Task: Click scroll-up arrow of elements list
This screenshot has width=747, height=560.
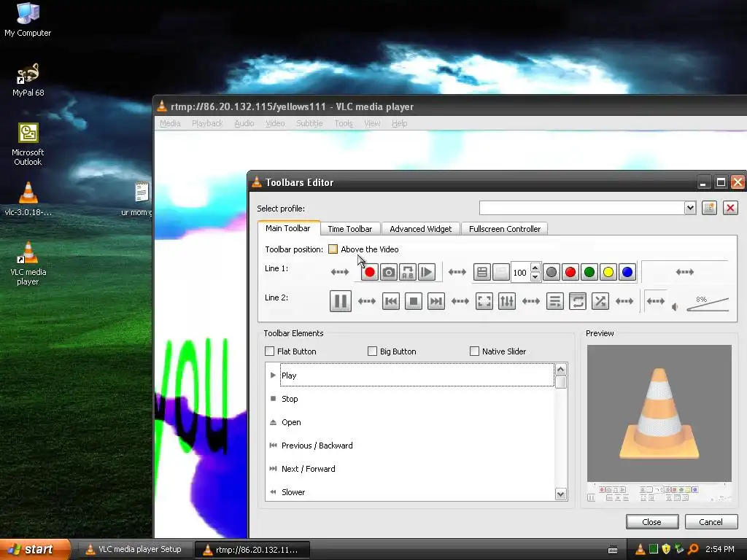Action: tap(561, 370)
